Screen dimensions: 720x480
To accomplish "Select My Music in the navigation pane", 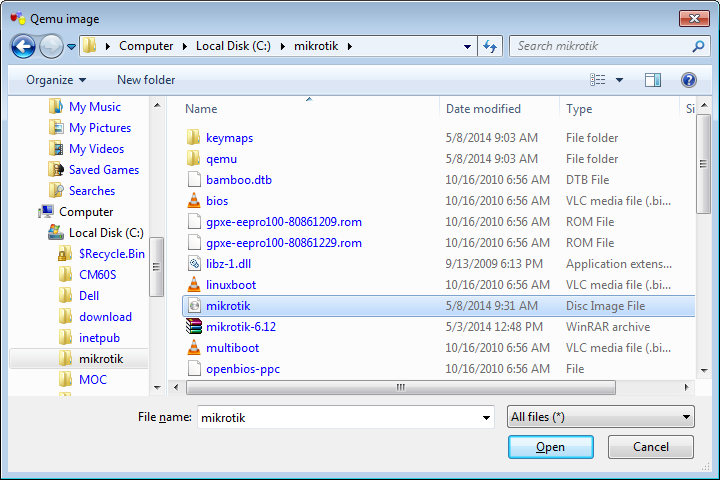I will (95, 107).
